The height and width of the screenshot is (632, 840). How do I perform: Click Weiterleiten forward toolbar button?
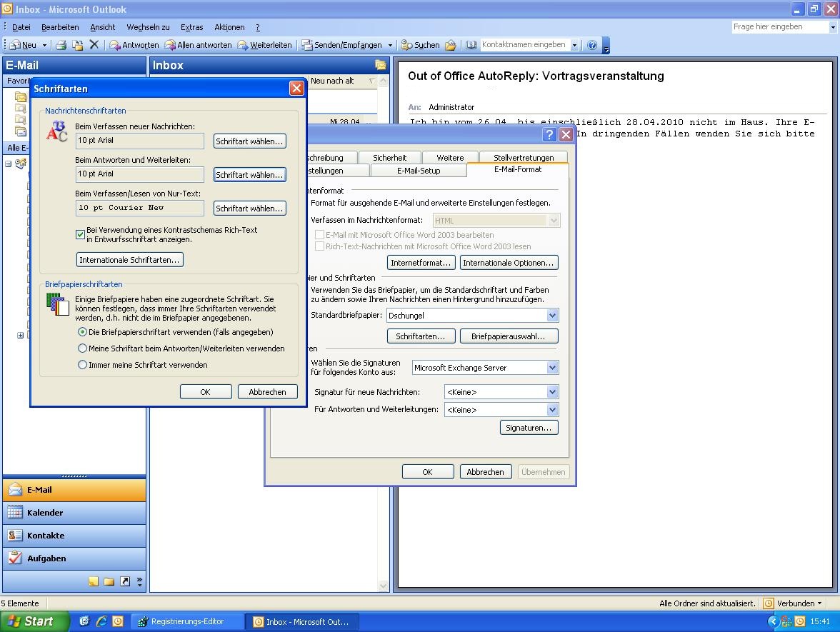click(264, 45)
